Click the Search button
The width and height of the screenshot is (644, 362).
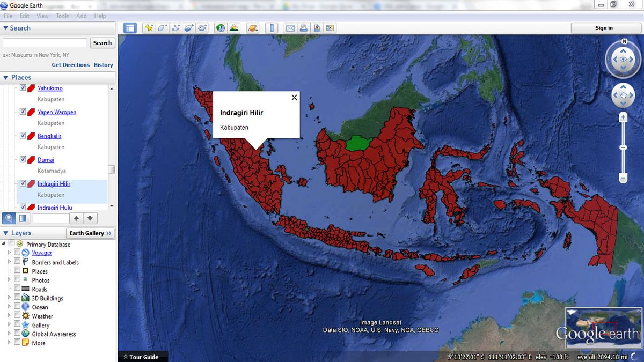coord(103,43)
